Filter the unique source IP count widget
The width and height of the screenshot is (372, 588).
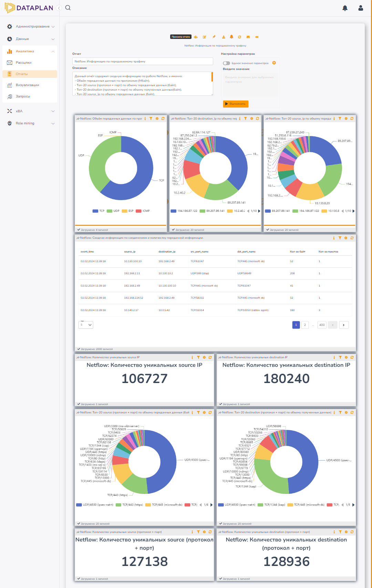(x=198, y=357)
